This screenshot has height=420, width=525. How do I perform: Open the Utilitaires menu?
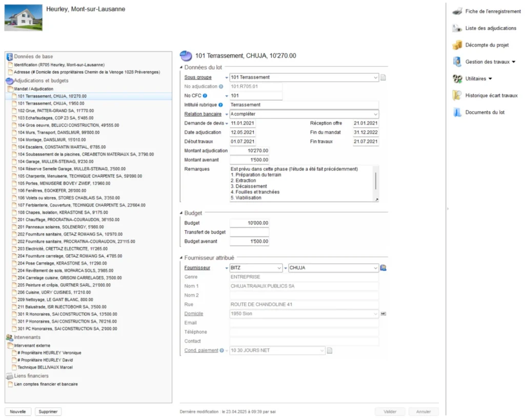tap(478, 78)
